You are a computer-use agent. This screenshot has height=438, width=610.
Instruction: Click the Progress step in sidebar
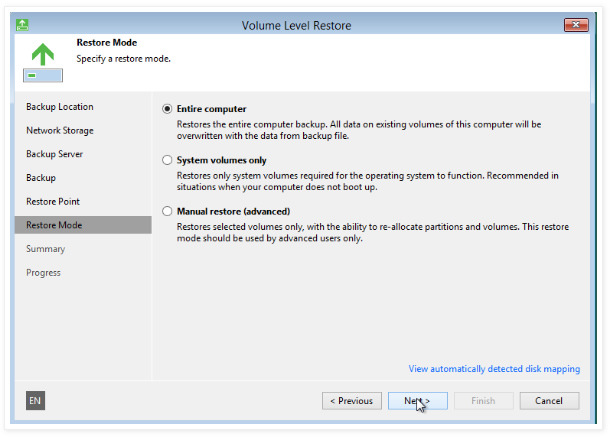point(43,273)
